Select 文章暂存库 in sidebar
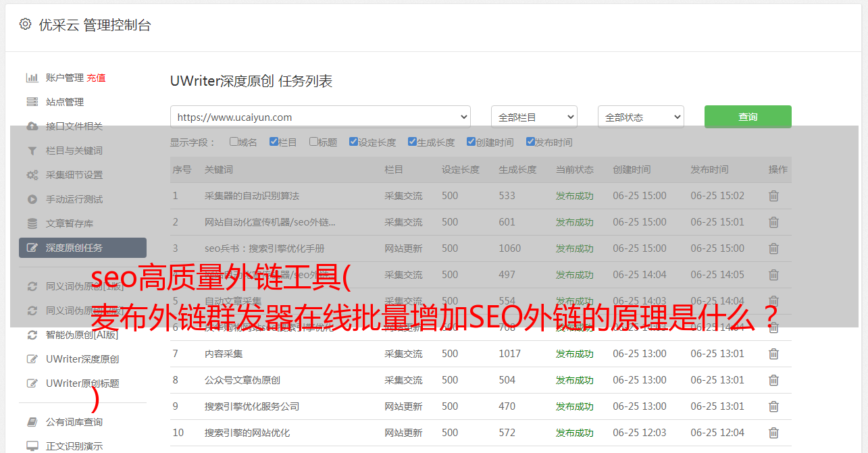 coord(70,223)
